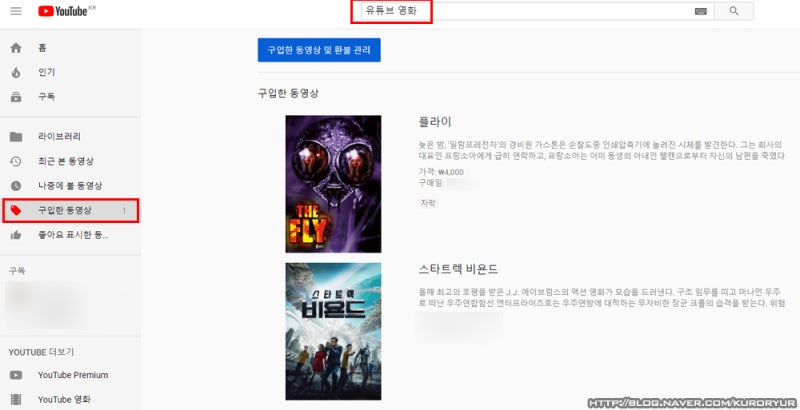Open the on-screen keyboard icon

(701, 11)
